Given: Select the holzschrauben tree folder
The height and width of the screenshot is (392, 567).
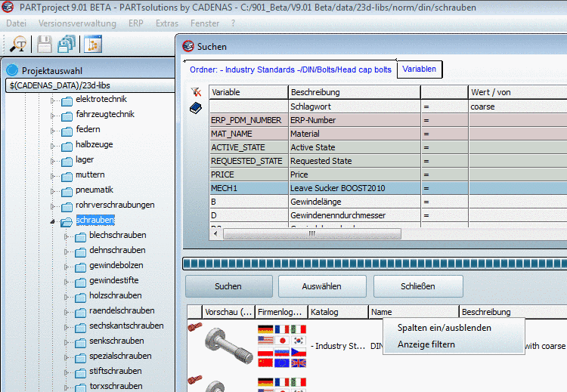Looking at the screenshot, I should click(x=116, y=295).
